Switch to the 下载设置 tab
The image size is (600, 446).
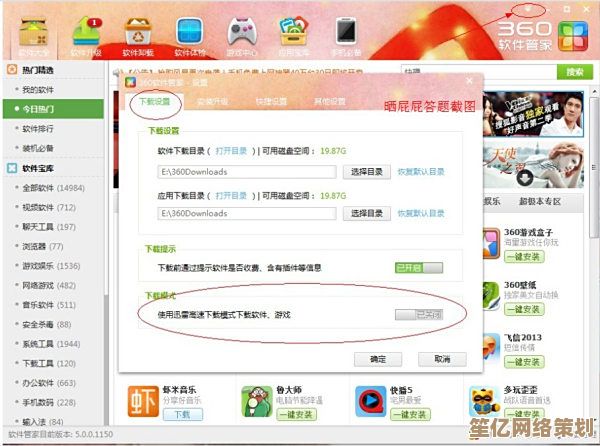[x=155, y=101]
